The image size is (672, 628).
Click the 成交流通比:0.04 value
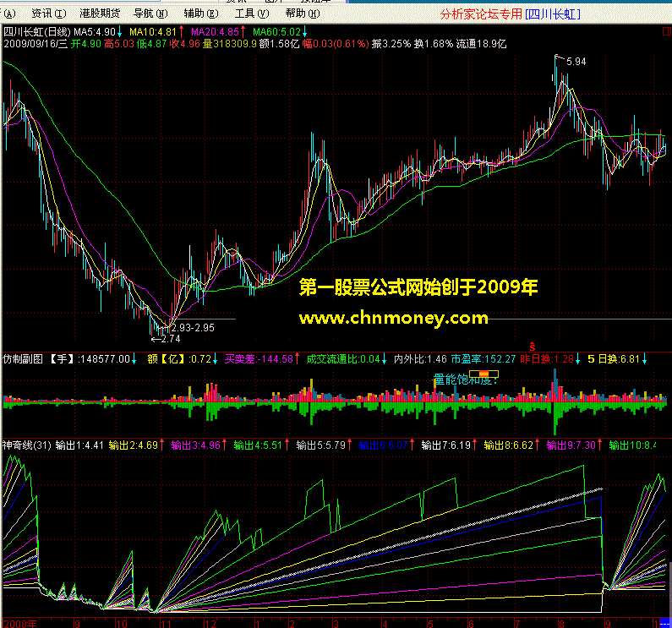(343, 358)
